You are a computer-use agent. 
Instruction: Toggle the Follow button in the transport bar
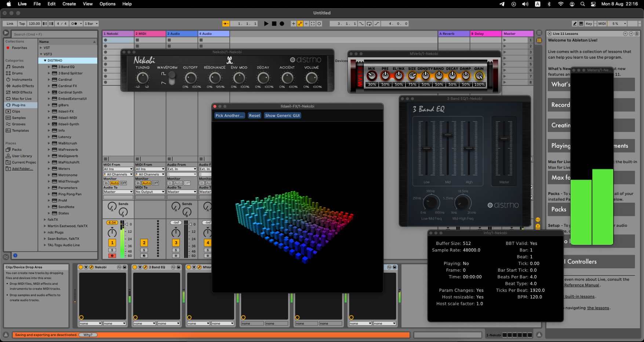pos(226,23)
